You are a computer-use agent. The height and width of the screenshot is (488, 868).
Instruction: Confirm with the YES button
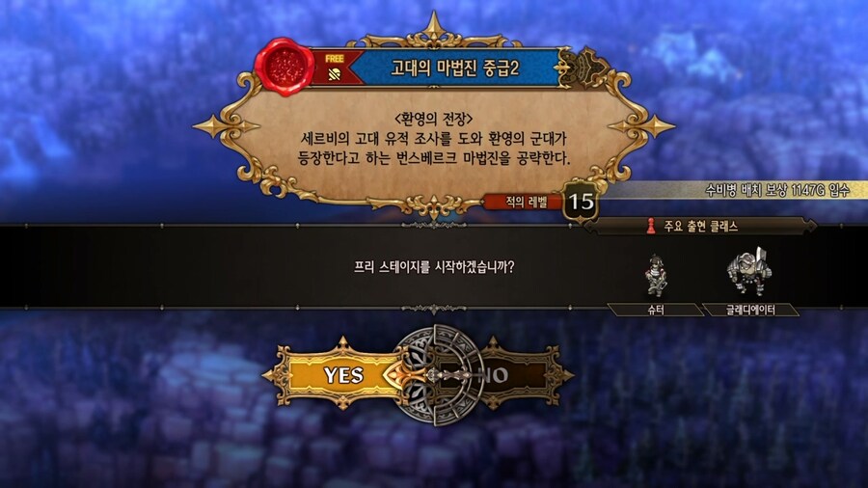(x=343, y=375)
